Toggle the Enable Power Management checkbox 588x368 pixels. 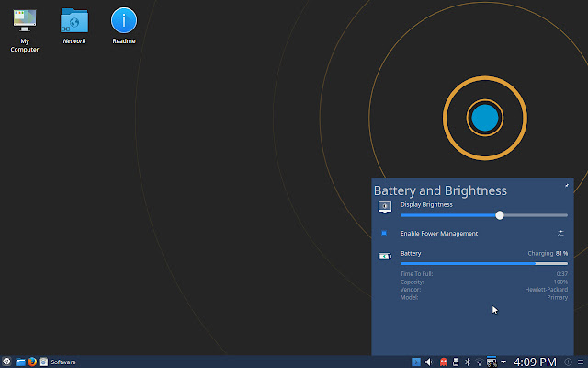pyautogui.click(x=384, y=233)
